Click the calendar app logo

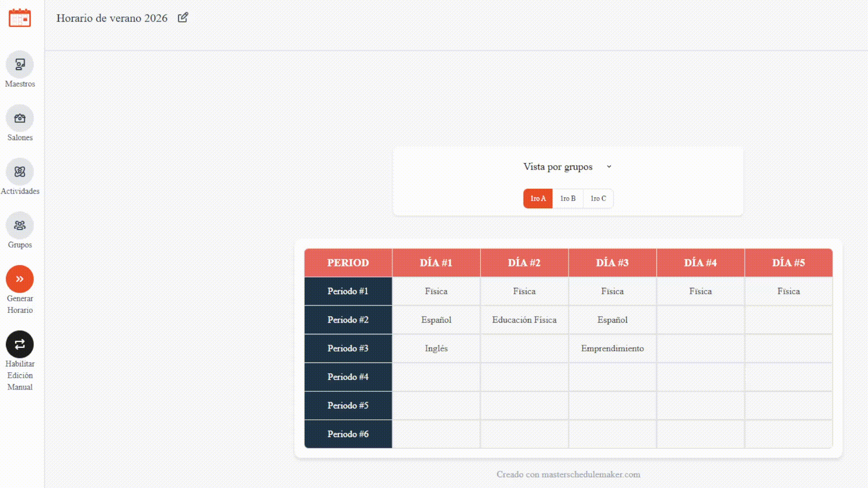pos(19,19)
